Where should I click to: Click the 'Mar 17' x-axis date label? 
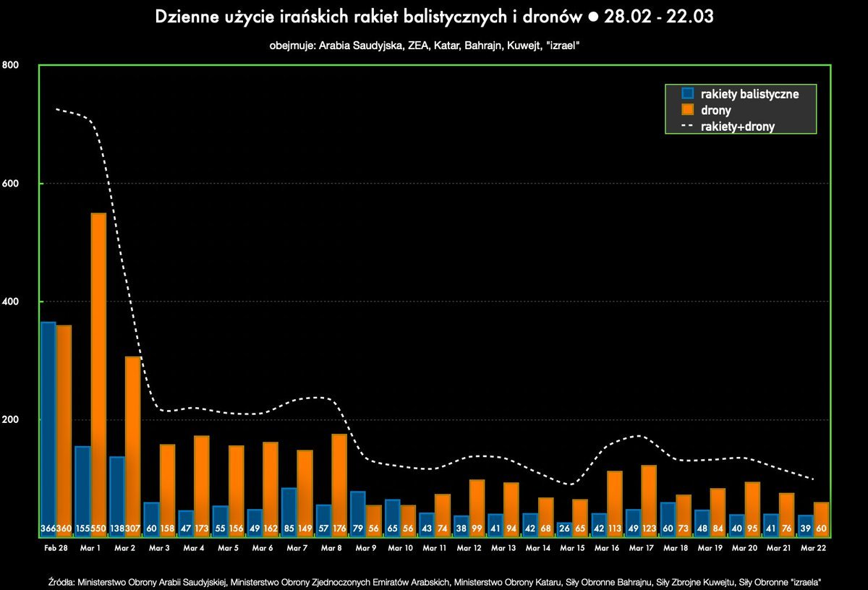click(642, 549)
